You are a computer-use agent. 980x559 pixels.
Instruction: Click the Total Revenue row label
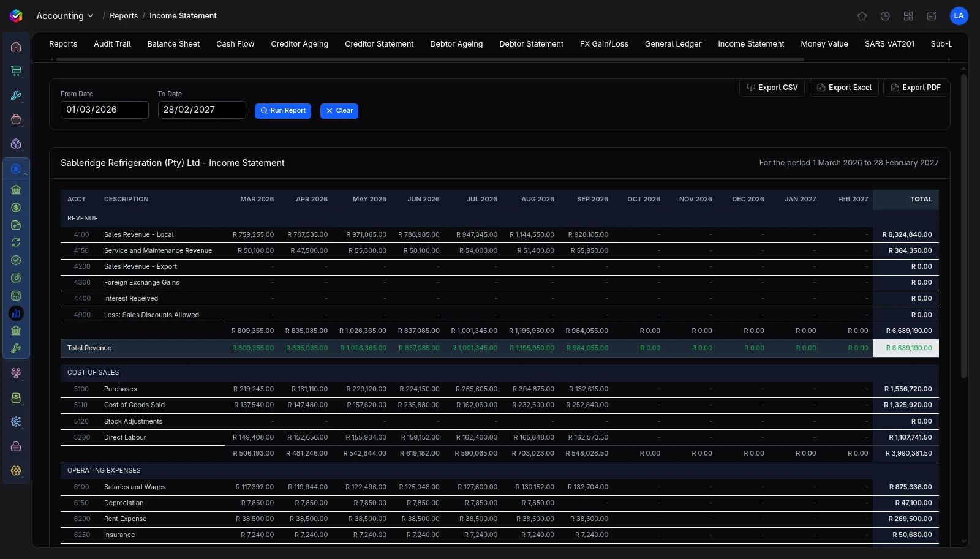coord(89,348)
